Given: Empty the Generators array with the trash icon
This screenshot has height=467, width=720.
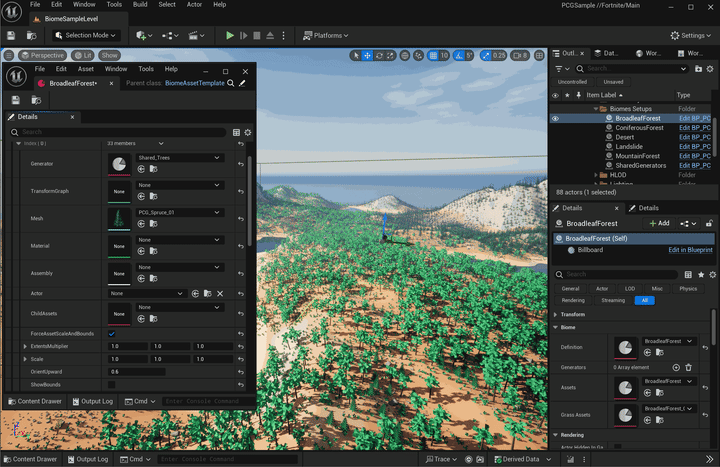Looking at the screenshot, I should tap(688, 367).
